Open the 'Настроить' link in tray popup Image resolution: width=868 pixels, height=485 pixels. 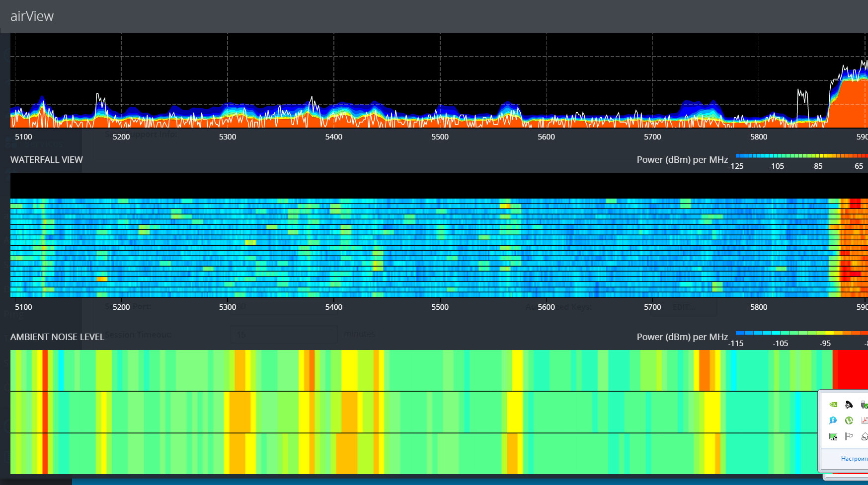pos(854,459)
